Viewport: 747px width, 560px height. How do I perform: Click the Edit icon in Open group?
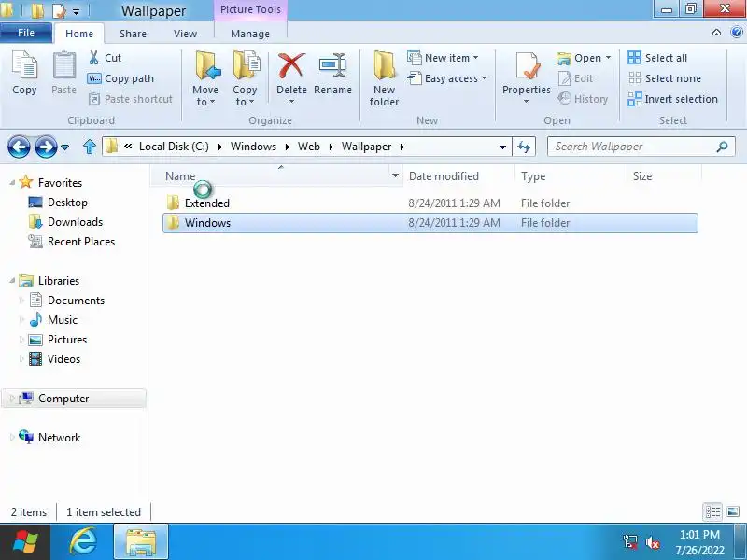(565, 78)
